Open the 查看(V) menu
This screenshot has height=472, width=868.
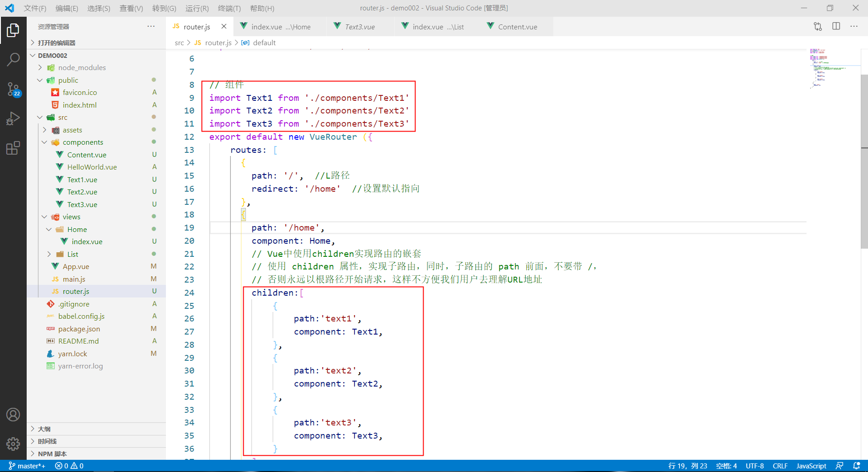[x=131, y=8]
